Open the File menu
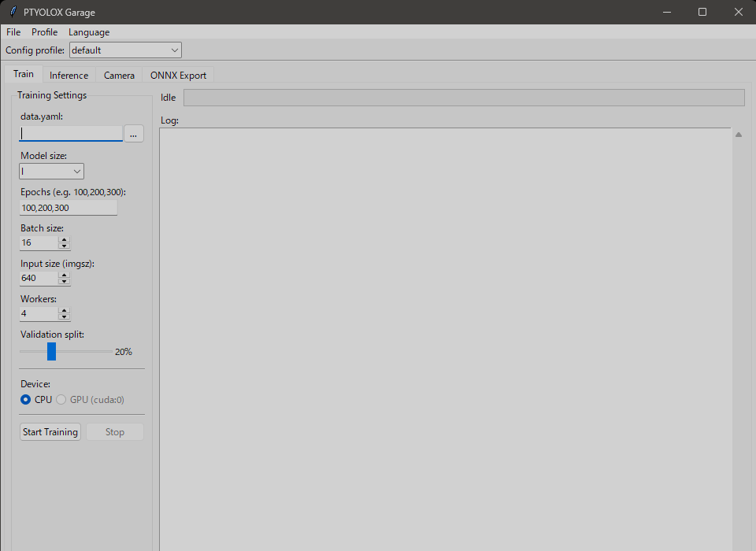Screen dimensions: 756x551 tap(13, 32)
